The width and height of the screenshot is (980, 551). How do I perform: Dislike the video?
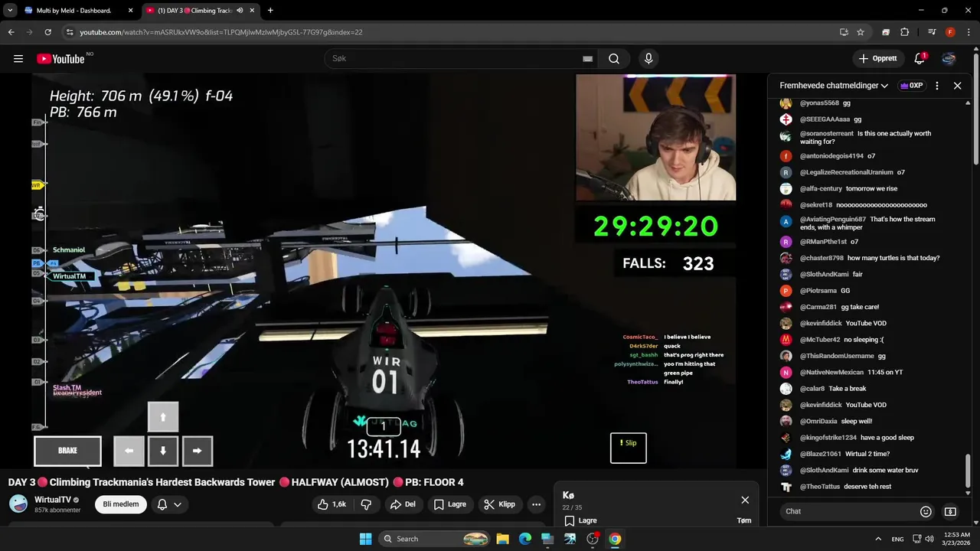[x=366, y=504]
